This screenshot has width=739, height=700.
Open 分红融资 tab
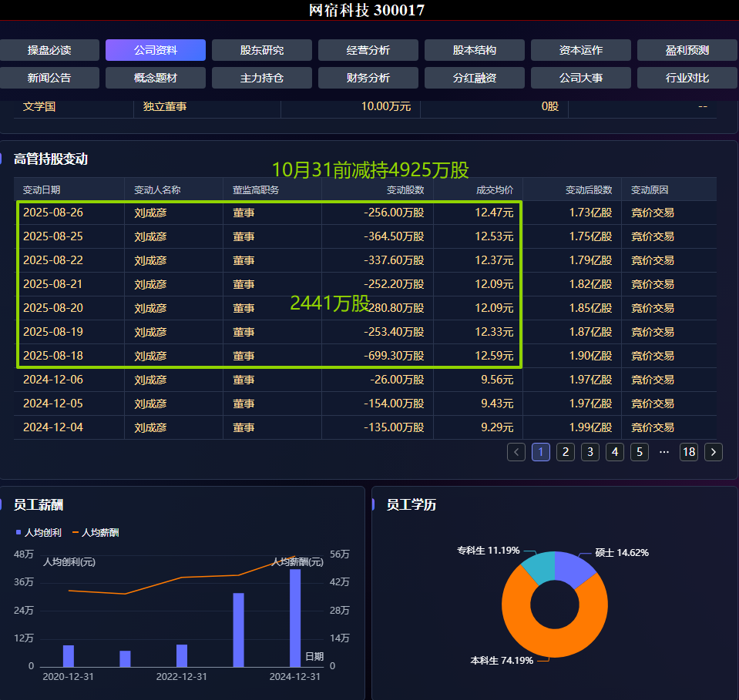pos(474,78)
